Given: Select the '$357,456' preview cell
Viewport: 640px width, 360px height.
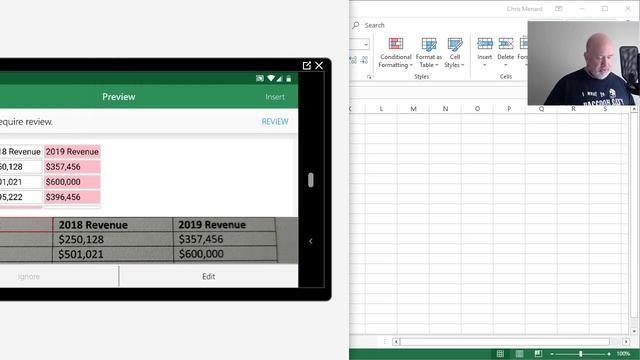Looking at the screenshot, I should [x=72, y=167].
